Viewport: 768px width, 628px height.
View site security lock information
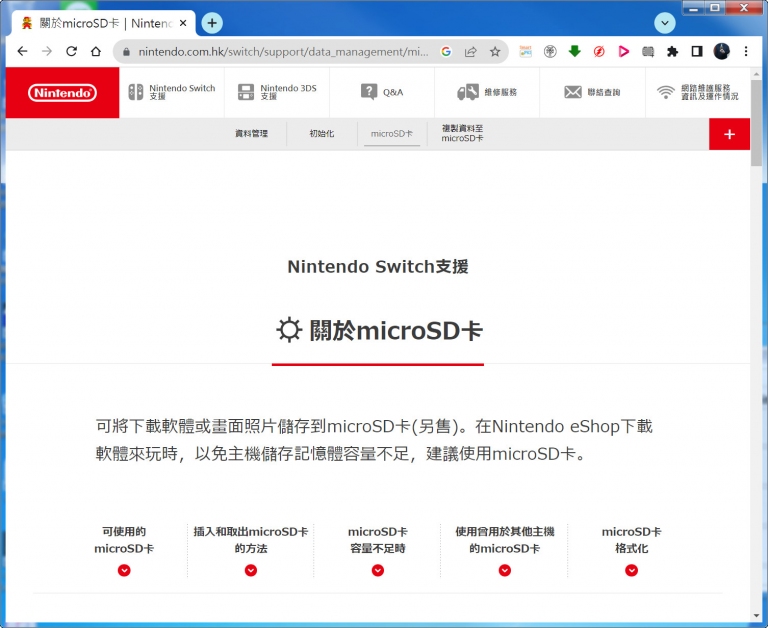(x=126, y=52)
